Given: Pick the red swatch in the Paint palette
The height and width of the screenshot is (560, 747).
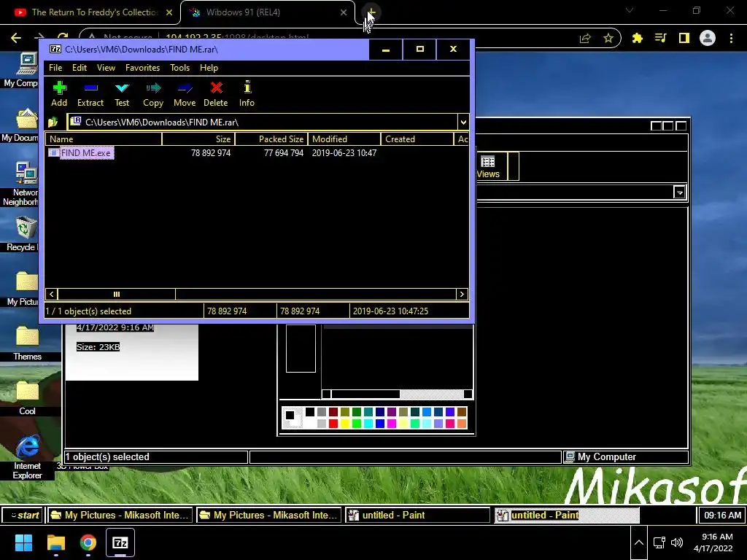Looking at the screenshot, I should point(333,424).
